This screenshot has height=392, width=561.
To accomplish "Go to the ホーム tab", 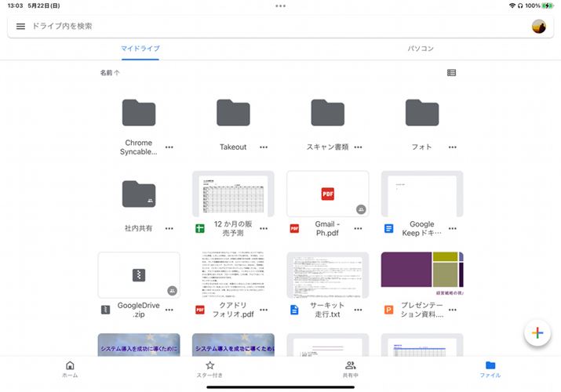I will coord(70,369).
